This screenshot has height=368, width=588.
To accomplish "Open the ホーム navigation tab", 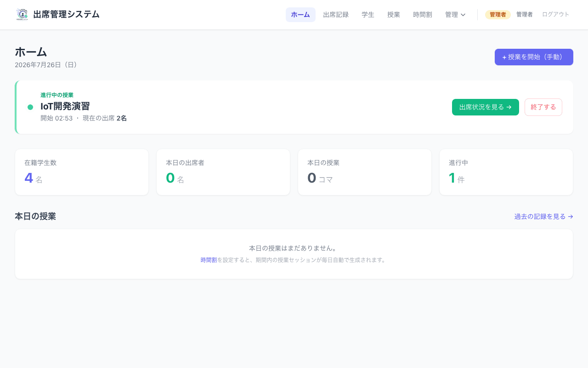I will [300, 15].
